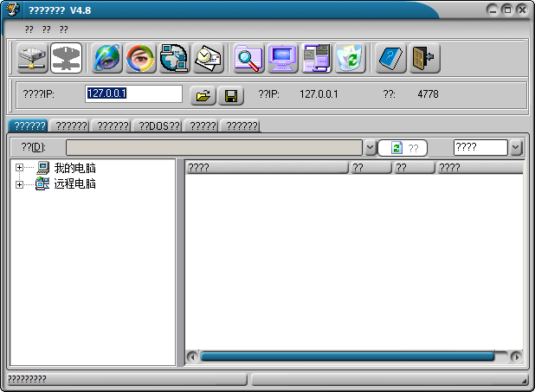Expand the 远程电脑 tree node
535x392 pixels.
click(x=19, y=184)
